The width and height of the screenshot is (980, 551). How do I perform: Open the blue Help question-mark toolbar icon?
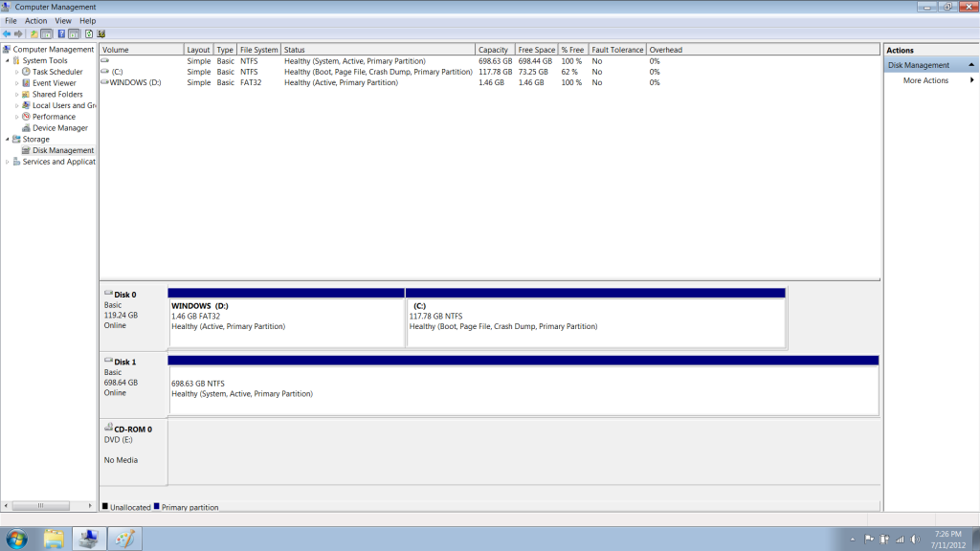pos(61,33)
